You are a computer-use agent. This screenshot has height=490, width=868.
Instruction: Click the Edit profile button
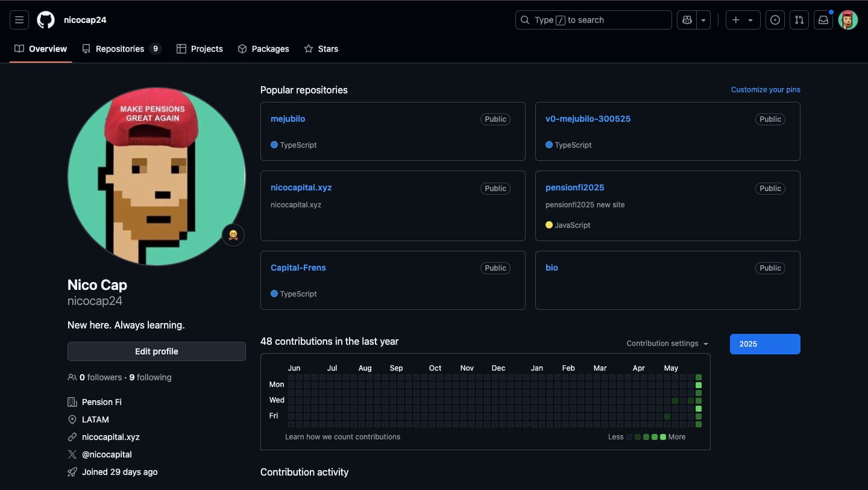pos(156,351)
